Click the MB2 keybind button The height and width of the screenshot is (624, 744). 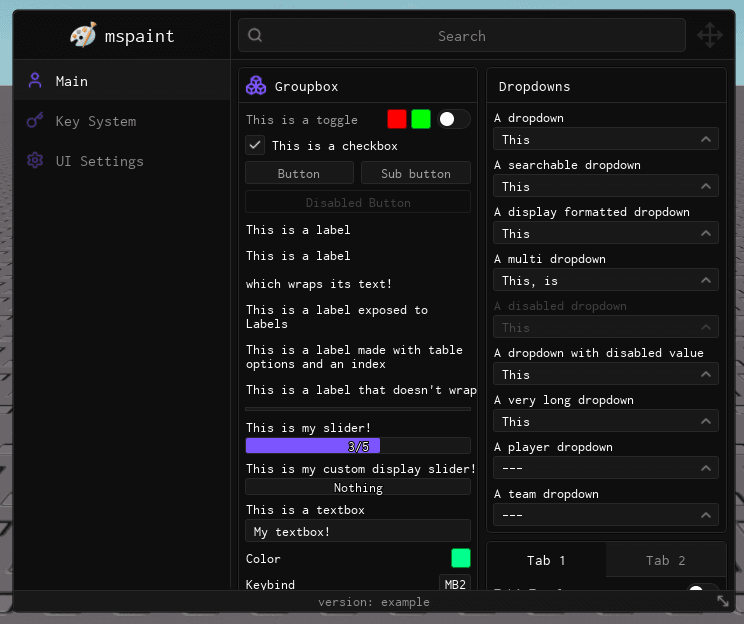(455, 584)
